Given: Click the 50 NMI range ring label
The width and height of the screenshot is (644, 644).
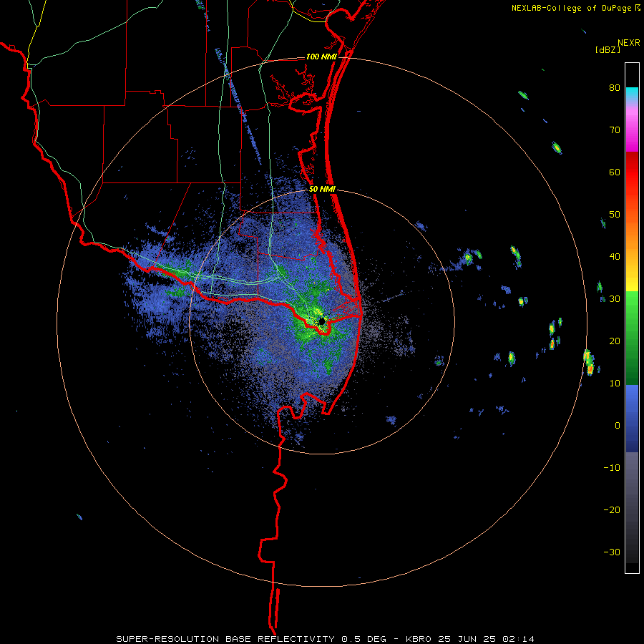Looking at the screenshot, I should (x=323, y=190).
